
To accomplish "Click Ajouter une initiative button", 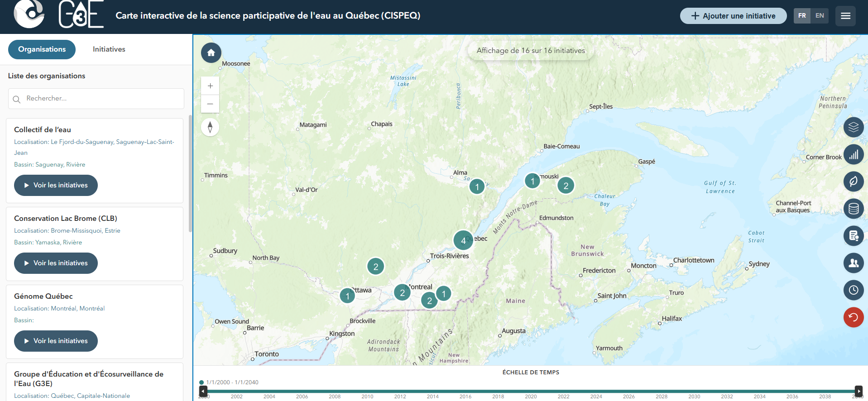I will click(733, 16).
